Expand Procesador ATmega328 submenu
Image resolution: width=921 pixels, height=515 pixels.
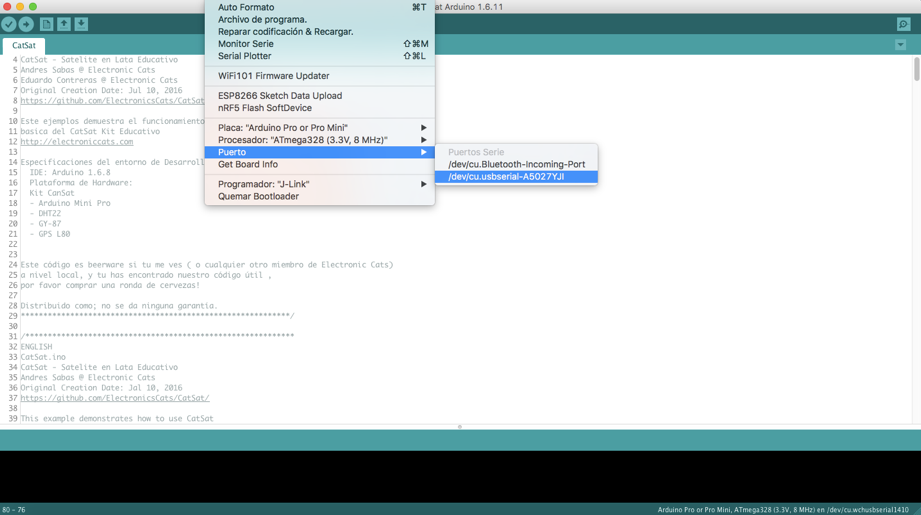[x=320, y=140]
